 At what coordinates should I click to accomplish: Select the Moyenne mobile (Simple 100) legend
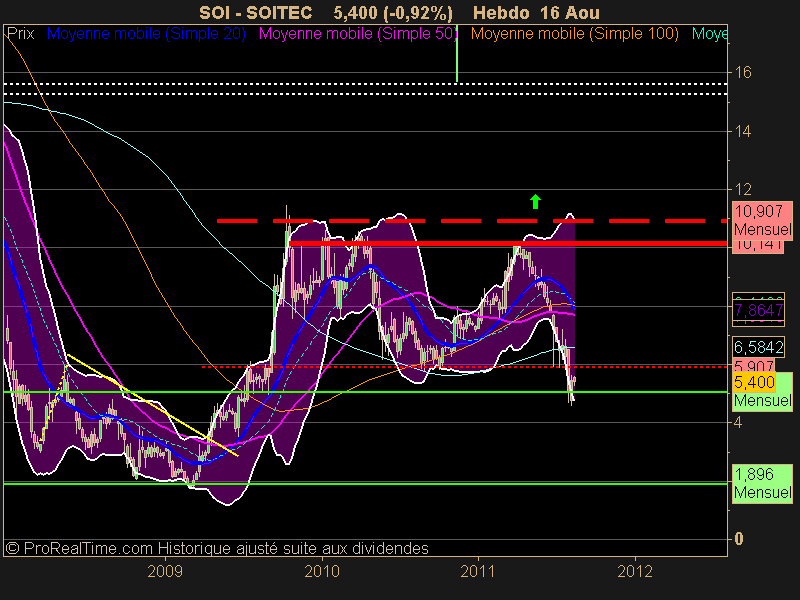tap(574, 34)
